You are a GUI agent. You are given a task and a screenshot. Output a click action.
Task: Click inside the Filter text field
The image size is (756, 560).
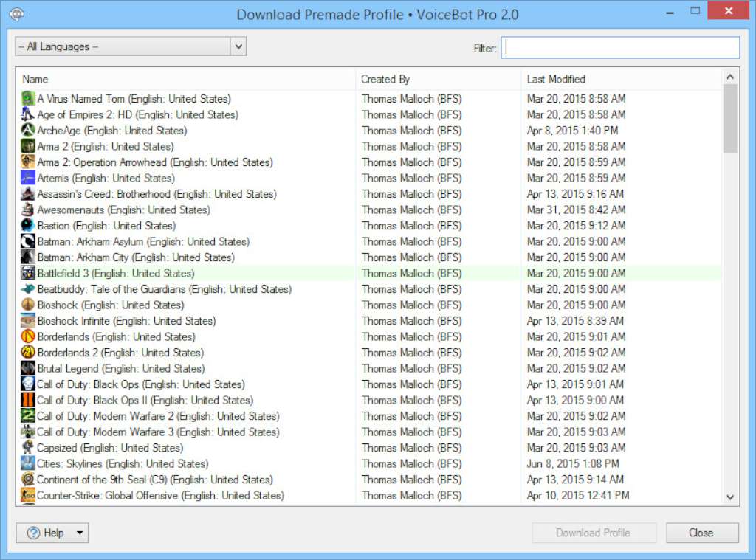tap(620, 46)
